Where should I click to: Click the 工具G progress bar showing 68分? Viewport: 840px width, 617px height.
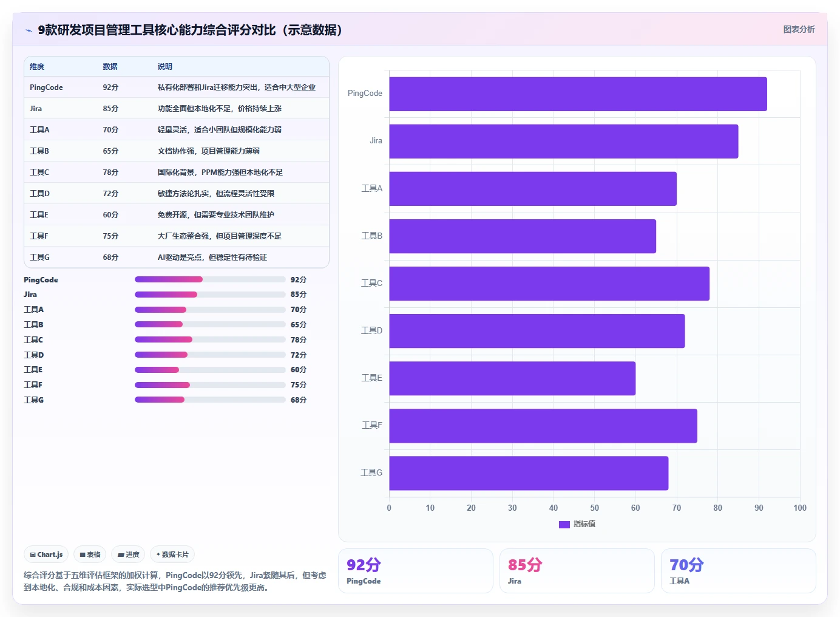click(x=210, y=400)
